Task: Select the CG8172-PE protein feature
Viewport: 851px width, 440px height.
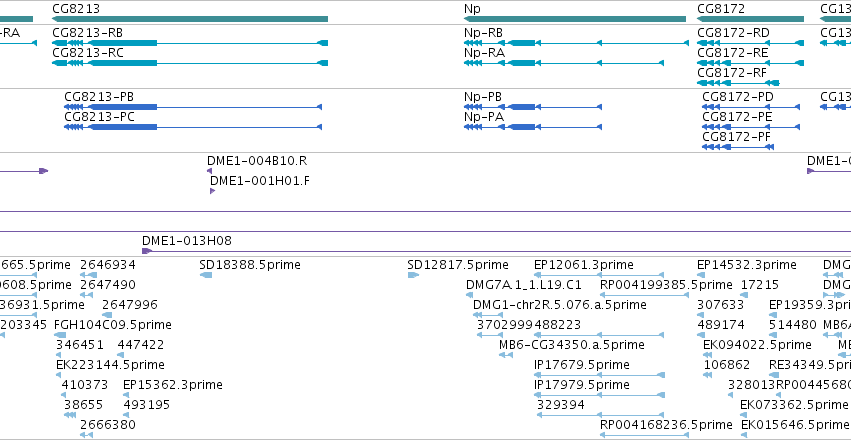Action: 751,127
